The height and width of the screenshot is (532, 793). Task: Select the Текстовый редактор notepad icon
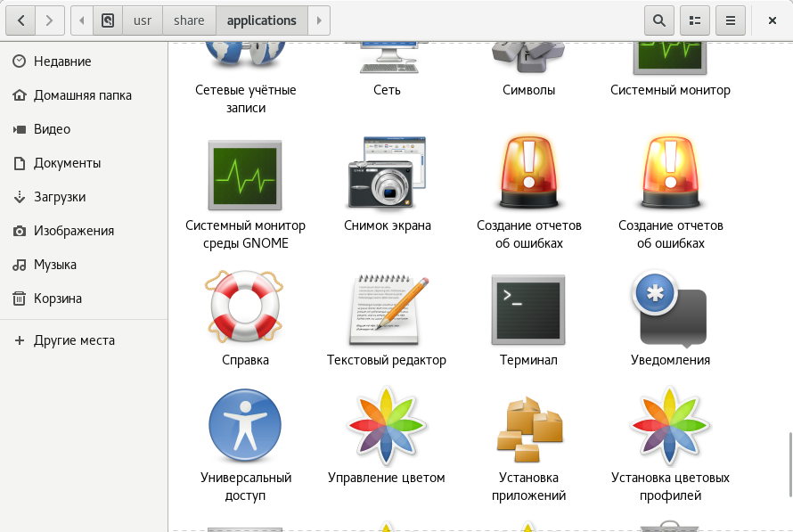[x=388, y=309]
